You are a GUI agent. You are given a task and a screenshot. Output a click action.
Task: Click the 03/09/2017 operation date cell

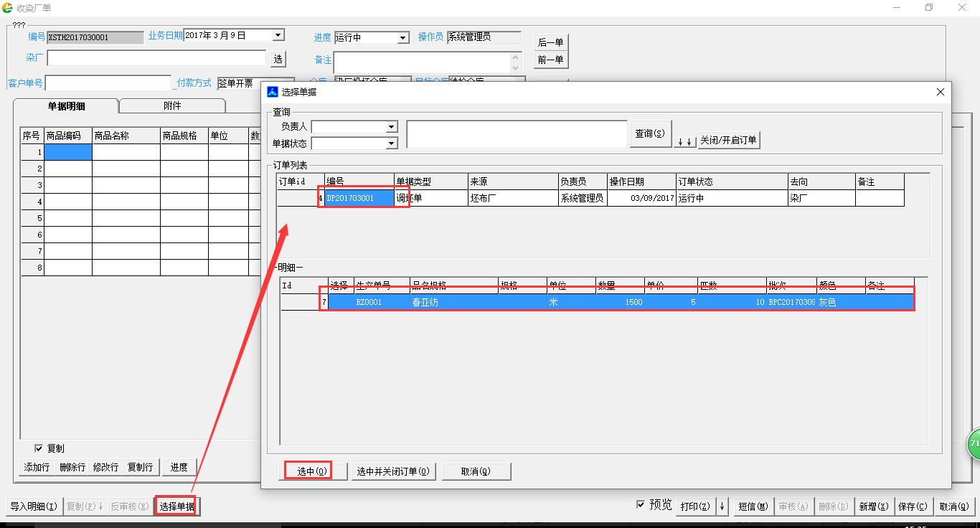[x=641, y=198]
